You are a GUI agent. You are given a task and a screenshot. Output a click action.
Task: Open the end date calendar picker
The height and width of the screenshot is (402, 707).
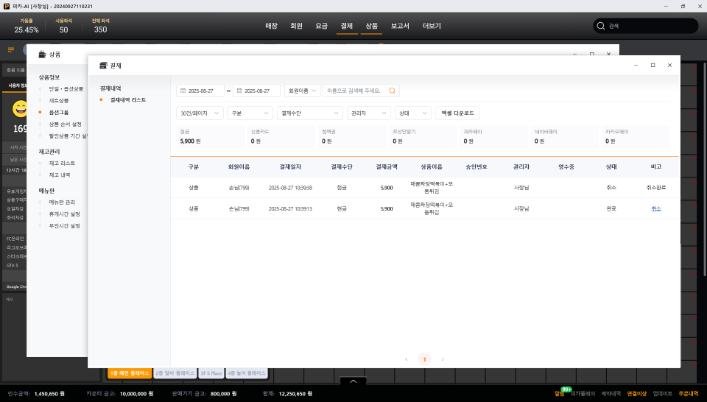(x=238, y=90)
